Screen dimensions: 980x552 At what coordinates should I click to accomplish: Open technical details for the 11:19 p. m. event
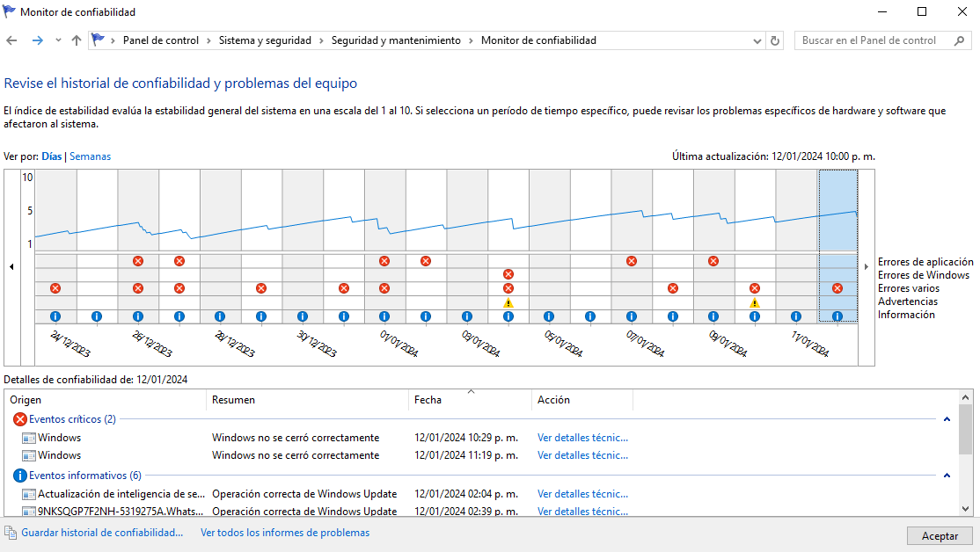582,455
